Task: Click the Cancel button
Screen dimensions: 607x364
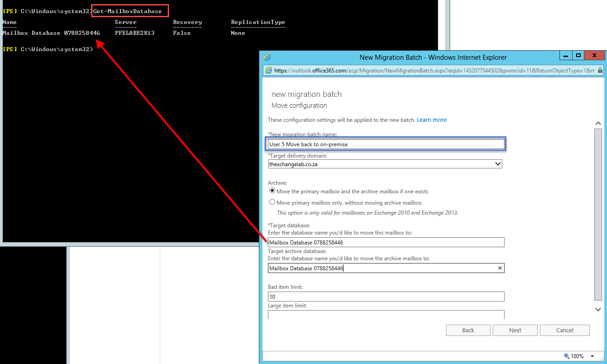Action: coord(565,330)
